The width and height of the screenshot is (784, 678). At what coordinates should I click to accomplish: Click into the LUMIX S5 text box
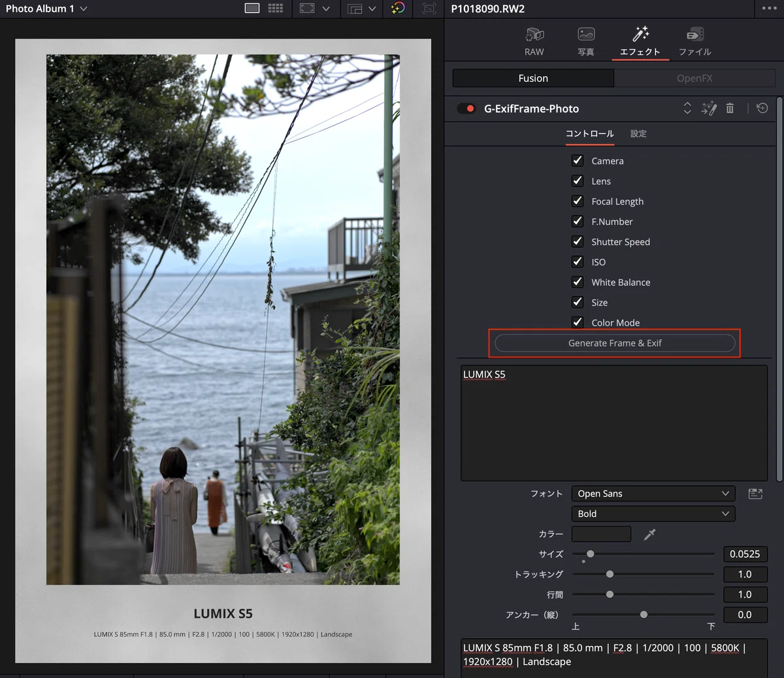(614, 423)
